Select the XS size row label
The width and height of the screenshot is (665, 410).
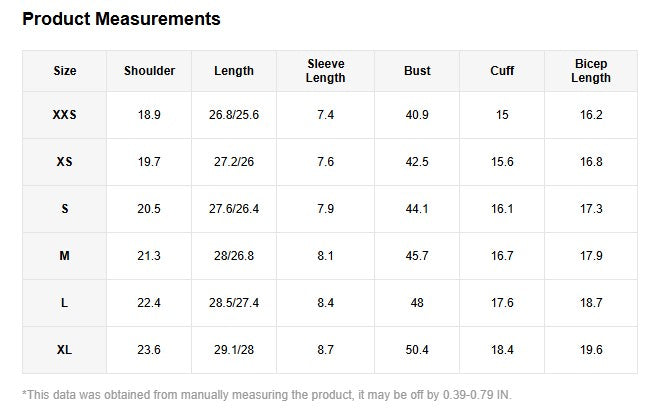(x=65, y=162)
